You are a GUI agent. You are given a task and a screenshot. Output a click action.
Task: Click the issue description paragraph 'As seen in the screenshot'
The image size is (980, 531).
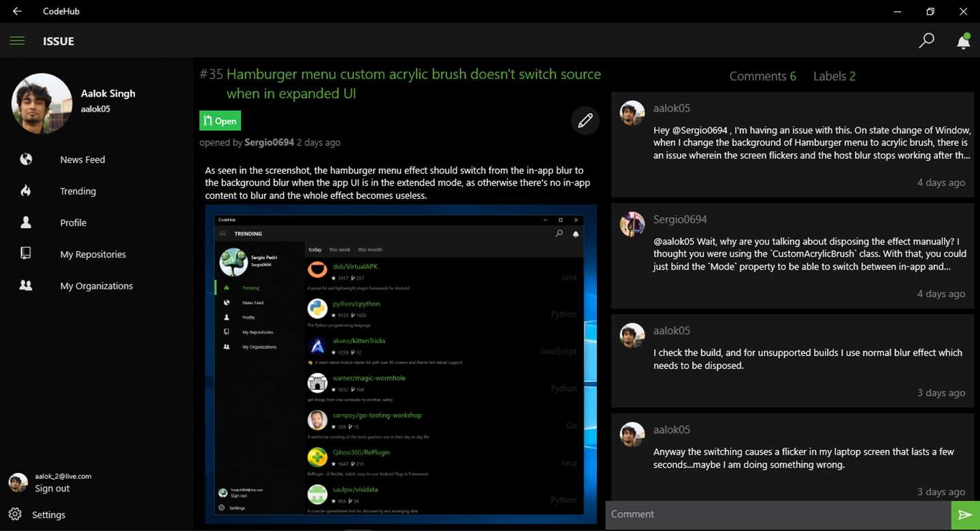(x=397, y=182)
